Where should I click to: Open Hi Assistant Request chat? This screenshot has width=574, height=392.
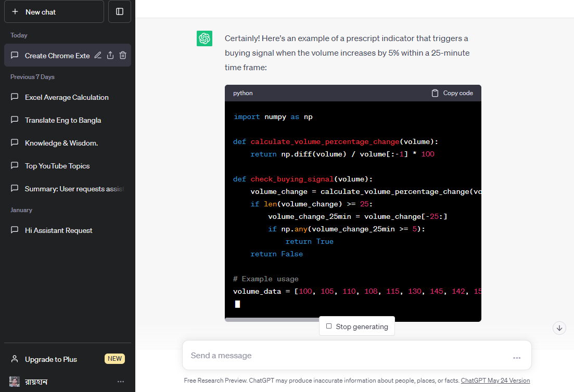(x=59, y=230)
